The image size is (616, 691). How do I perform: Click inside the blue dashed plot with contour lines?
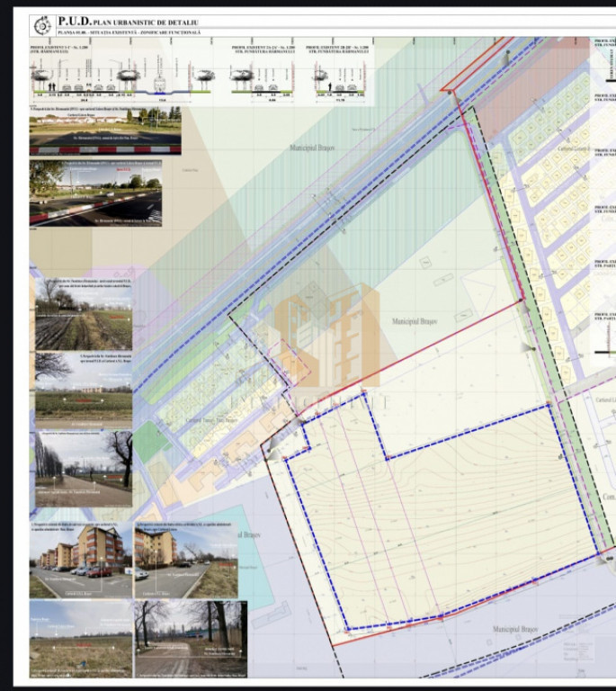coord(450,522)
